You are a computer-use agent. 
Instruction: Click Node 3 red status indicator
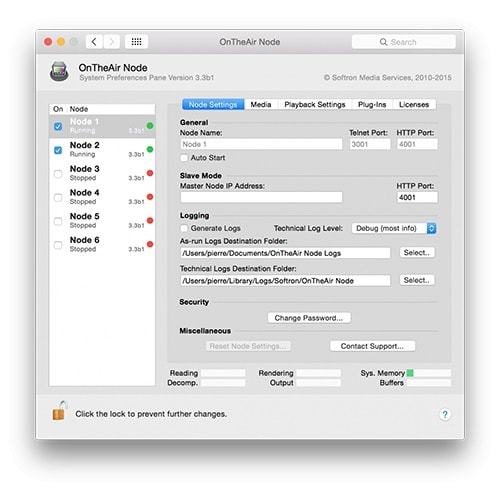(150, 173)
